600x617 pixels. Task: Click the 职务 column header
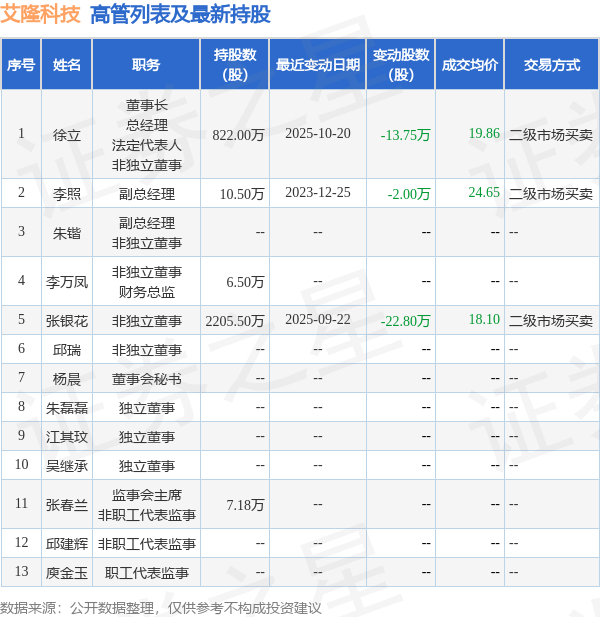pyautogui.click(x=146, y=65)
